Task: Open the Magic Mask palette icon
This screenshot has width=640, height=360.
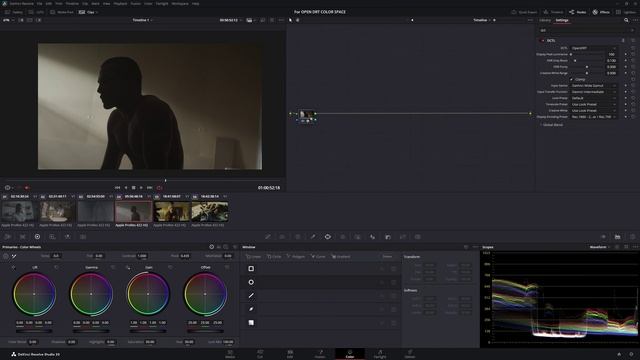Action: (x=358, y=237)
